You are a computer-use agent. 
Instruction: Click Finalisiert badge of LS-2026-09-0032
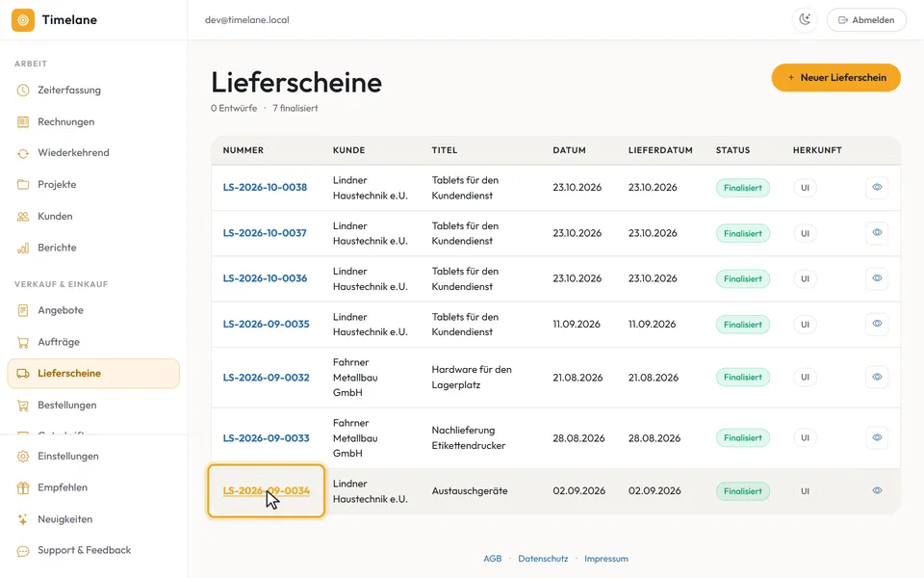[x=742, y=377]
